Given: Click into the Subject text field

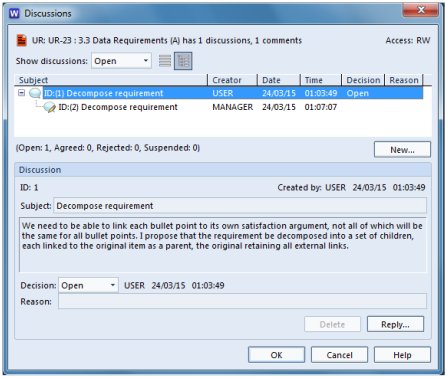Looking at the screenshot, I should pos(240,206).
